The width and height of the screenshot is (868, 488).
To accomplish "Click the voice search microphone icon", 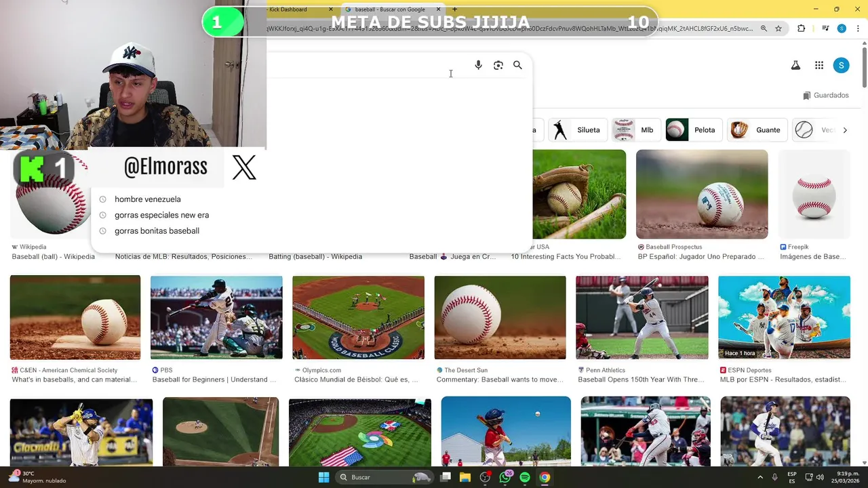I will point(478,65).
